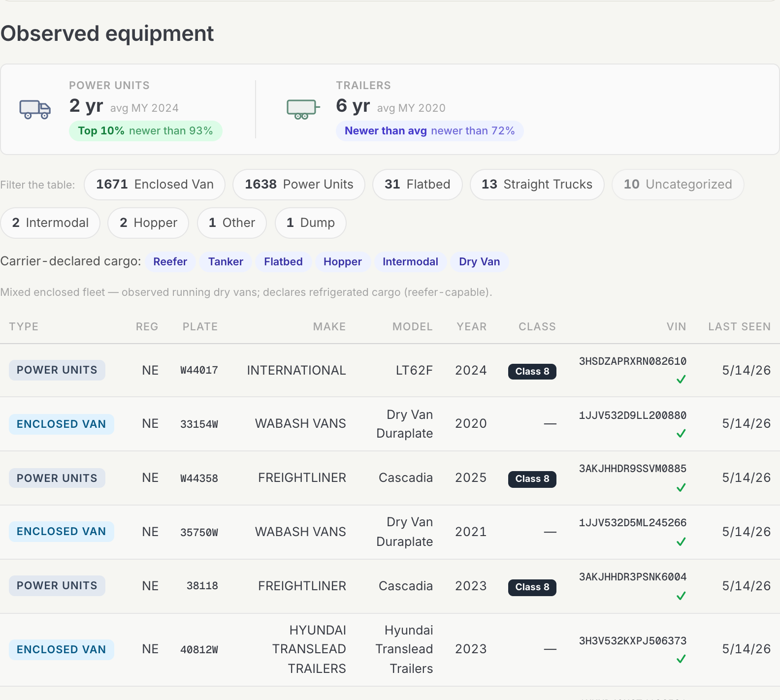Click the power units truck icon
The height and width of the screenshot is (700, 780).
tap(35, 109)
